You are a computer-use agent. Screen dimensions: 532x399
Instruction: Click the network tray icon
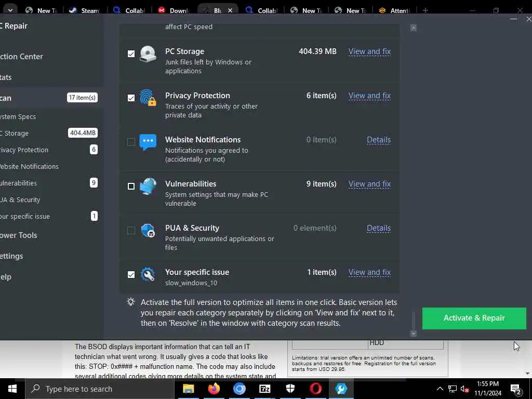[x=453, y=389]
